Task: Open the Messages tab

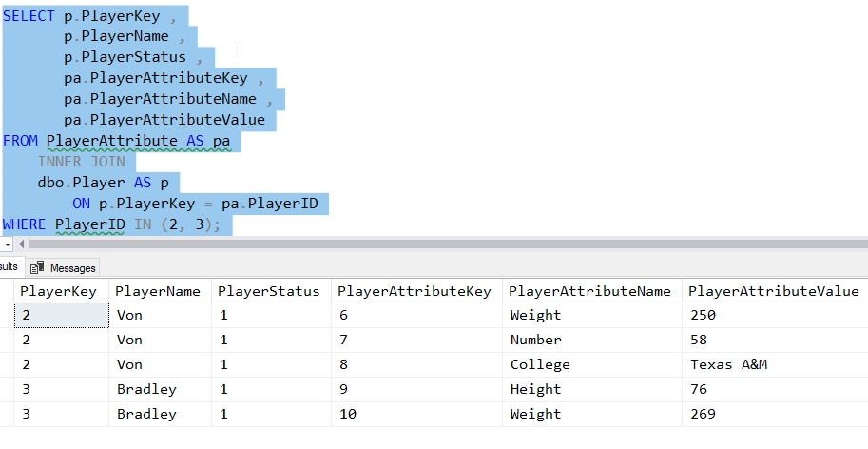Action: pos(63,268)
